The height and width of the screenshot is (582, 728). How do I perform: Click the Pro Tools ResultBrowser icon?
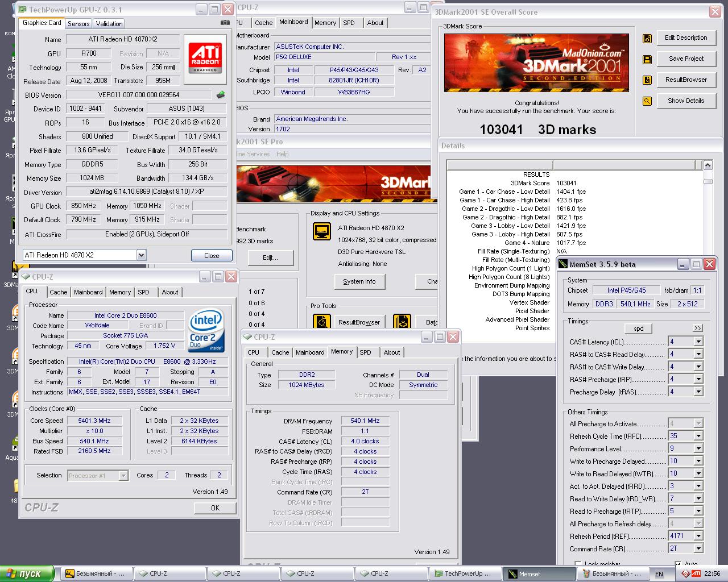322,322
